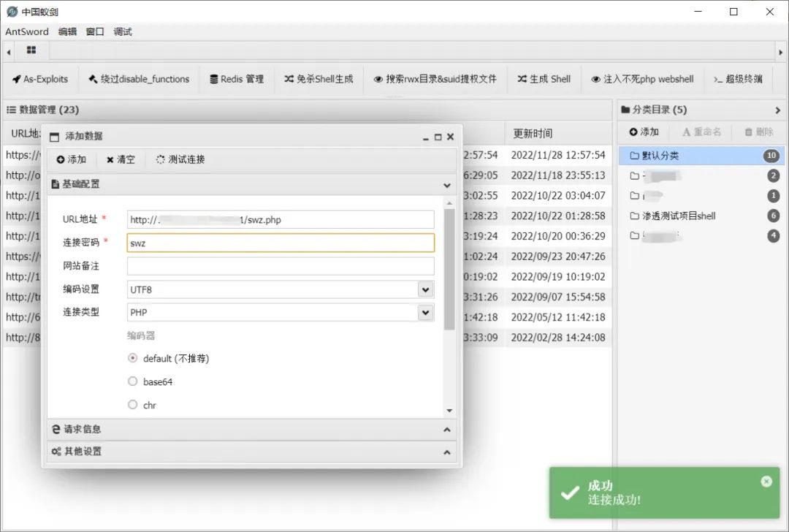Click the 生成 Shell toolbar icon
Screen dimensions: 789x532
(x=544, y=79)
